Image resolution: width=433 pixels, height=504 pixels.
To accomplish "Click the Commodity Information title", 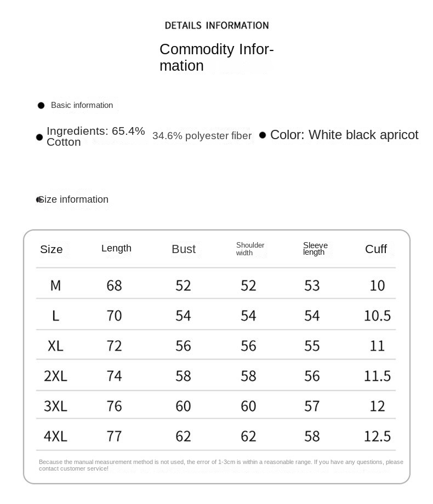I will point(216,58).
